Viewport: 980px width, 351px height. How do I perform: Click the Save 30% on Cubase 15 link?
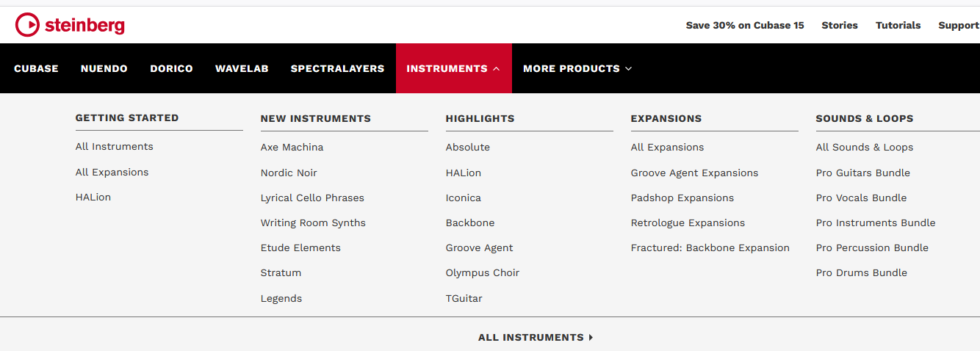coord(744,25)
